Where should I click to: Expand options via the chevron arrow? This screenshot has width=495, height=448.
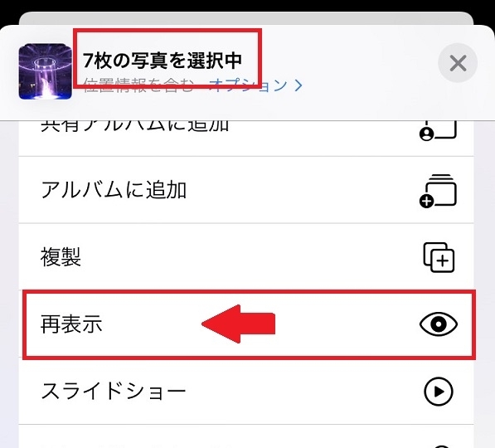click(298, 85)
